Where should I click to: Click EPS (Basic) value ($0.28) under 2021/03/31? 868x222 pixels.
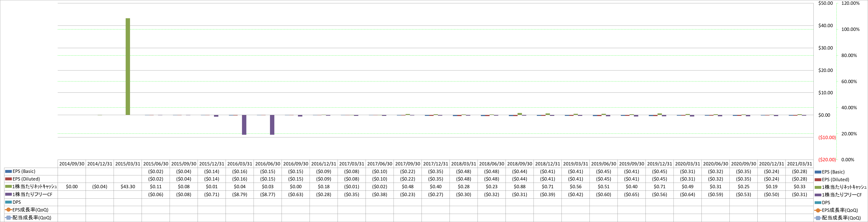(800, 171)
